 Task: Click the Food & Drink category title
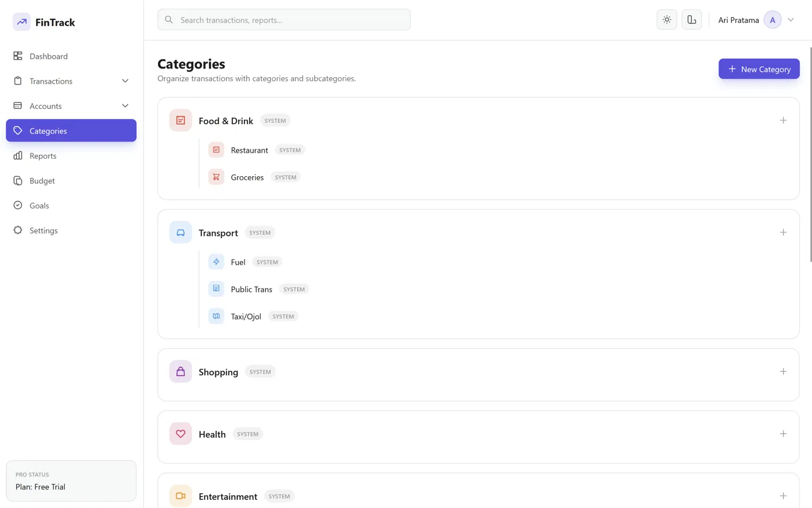click(226, 121)
